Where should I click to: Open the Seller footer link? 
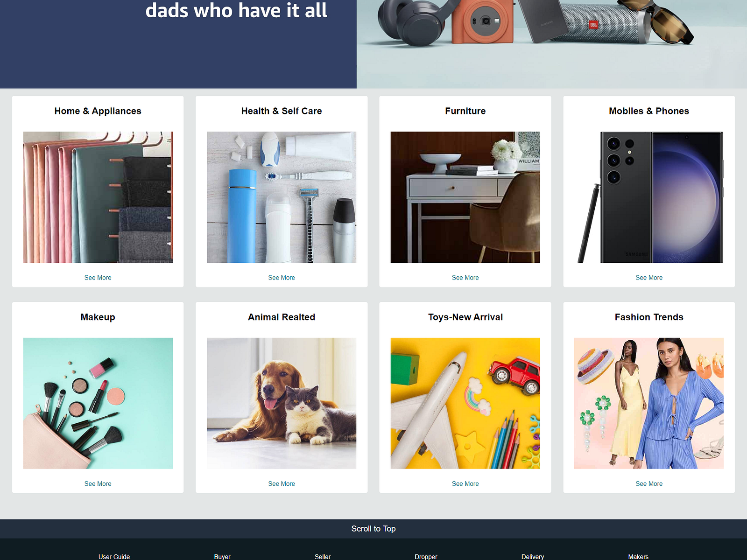(322, 556)
